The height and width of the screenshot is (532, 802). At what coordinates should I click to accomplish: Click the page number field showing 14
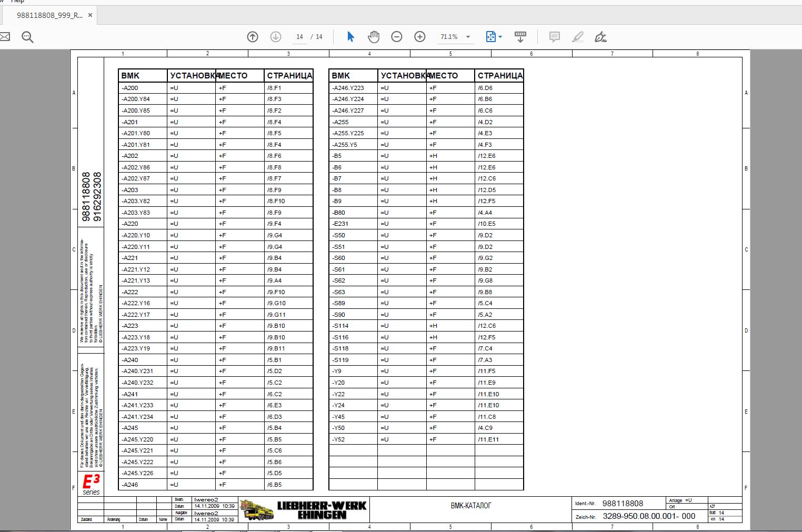coord(299,37)
